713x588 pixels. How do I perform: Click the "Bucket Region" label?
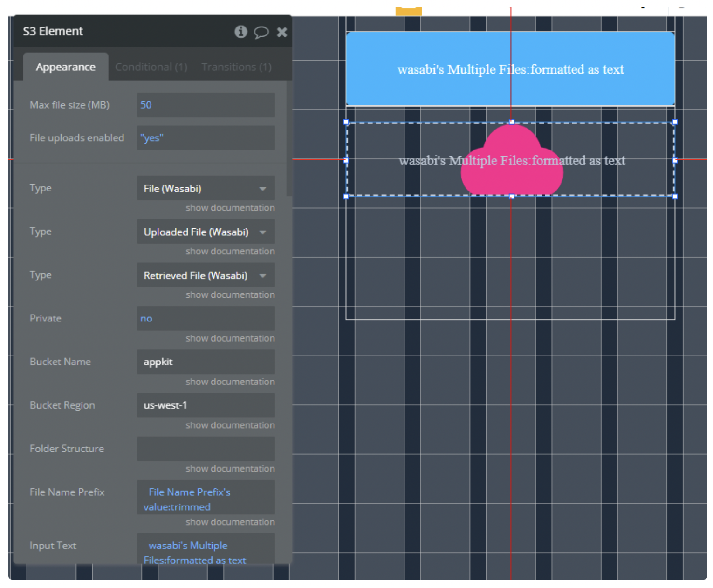(62, 405)
